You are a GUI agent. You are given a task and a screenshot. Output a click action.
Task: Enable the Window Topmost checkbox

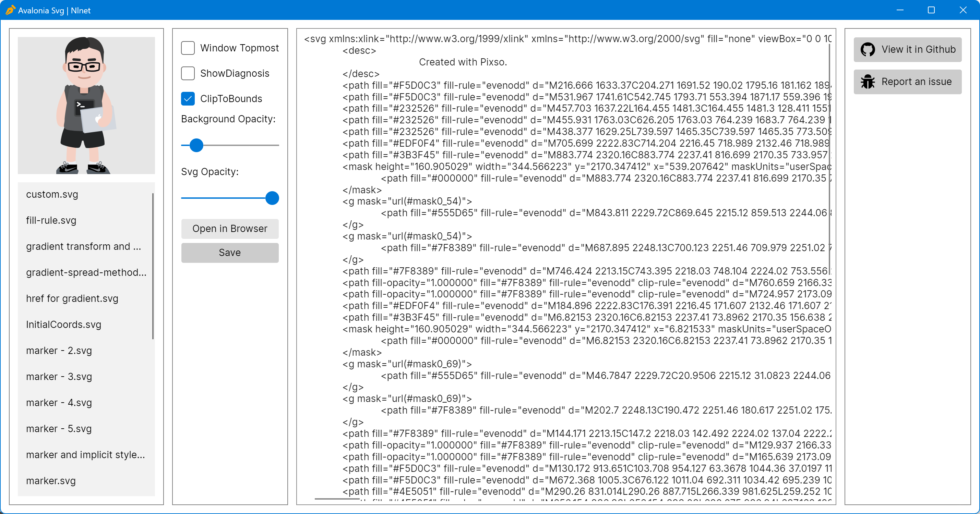[x=188, y=48]
